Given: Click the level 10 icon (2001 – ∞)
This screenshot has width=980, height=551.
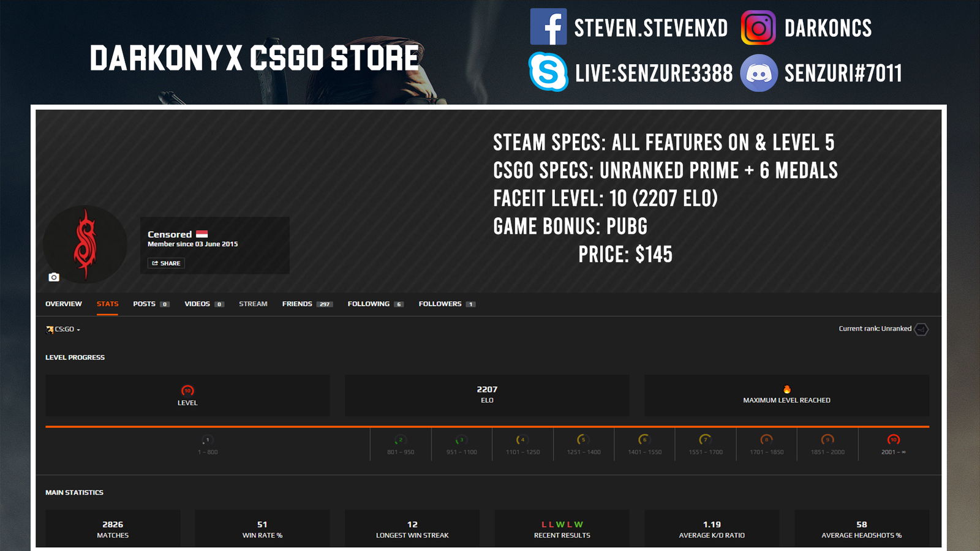Looking at the screenshot, I should point(894,440).
